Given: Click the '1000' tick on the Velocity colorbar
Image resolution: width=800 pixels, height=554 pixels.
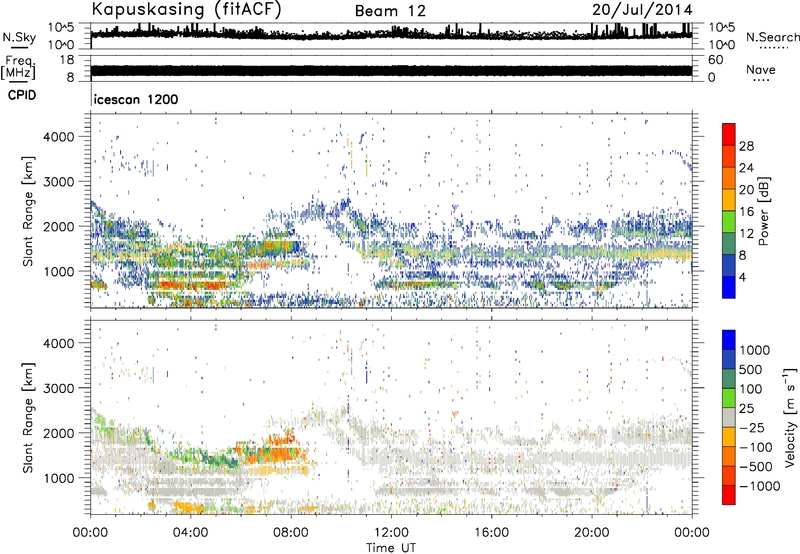Looking at the screenshot, I should pos(754,350).
